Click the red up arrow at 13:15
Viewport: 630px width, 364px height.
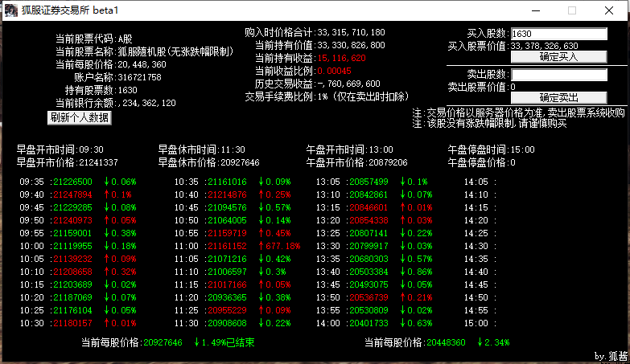coord(400,207)
